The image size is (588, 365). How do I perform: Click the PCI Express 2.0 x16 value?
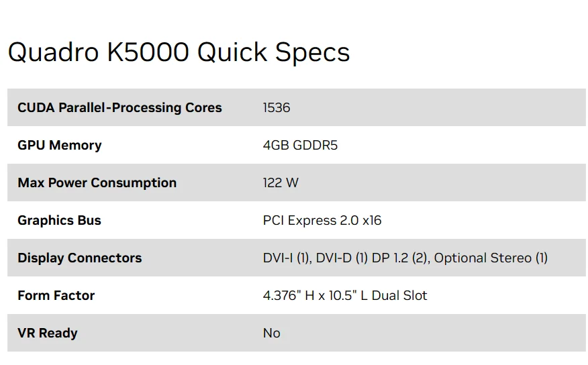pyautogui.click(x=322, y=220)
